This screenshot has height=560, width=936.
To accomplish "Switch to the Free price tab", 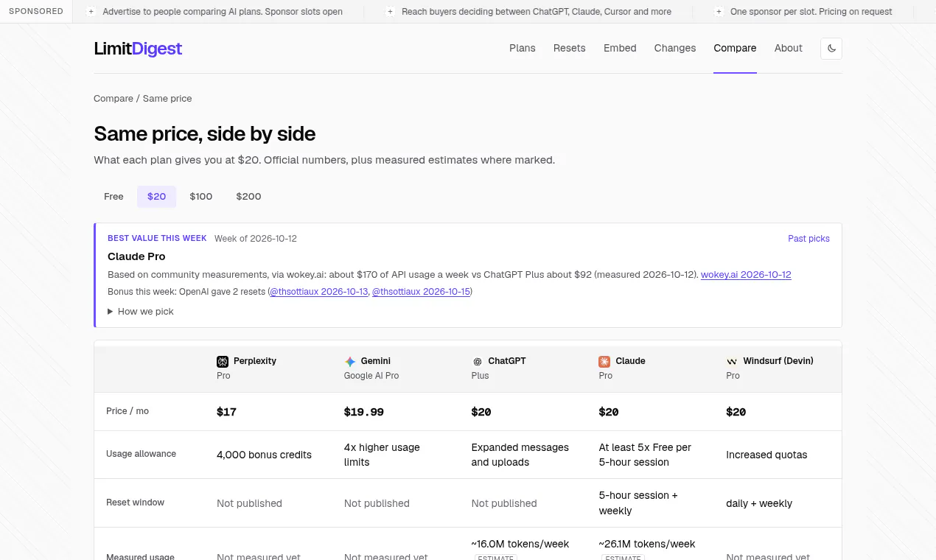I will click(113, 197).
